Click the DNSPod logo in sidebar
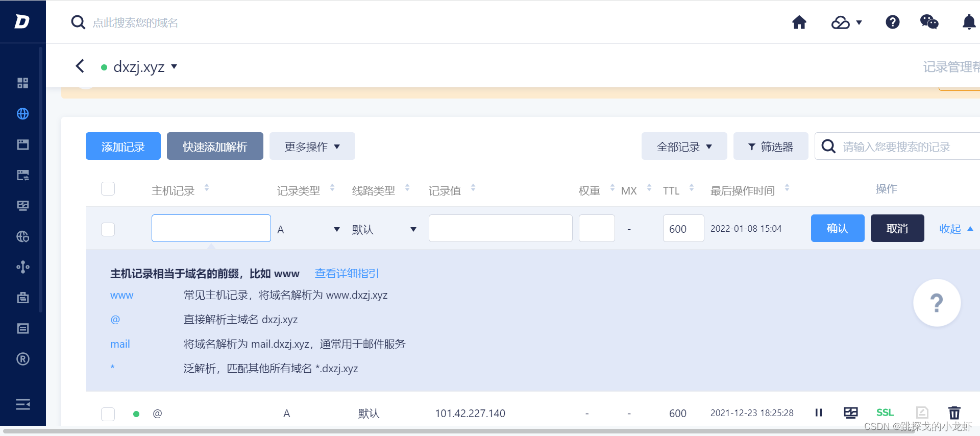The width and height of the screenshot is (980, 436). tap(22, 21)
